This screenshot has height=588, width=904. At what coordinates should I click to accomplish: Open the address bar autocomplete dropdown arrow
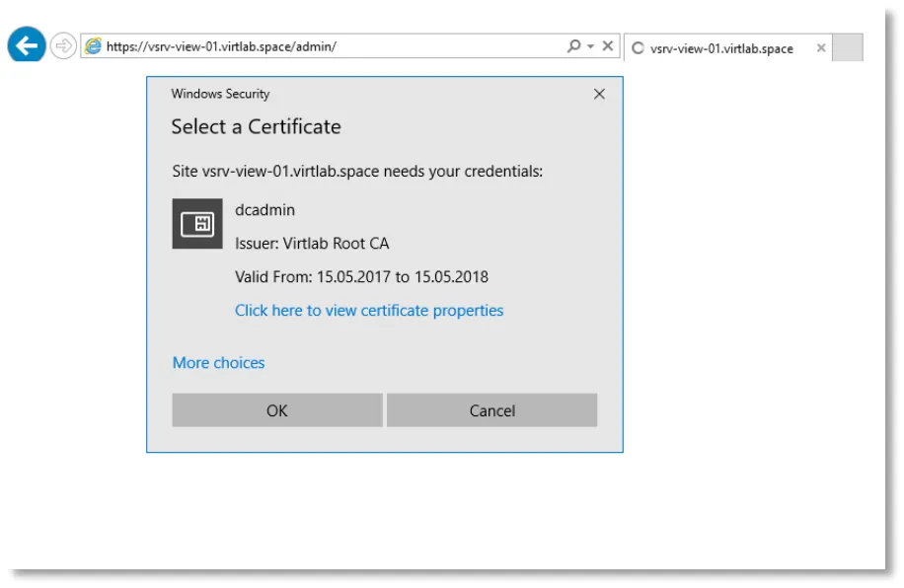[x=590, y=46]
